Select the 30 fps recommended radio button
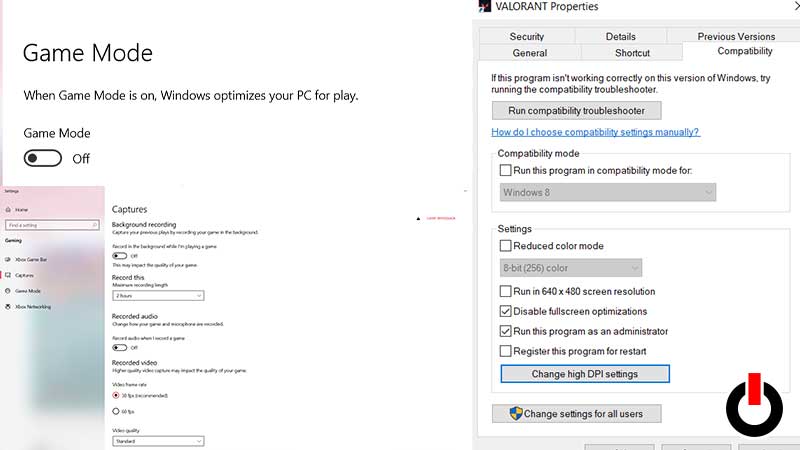Screen dimensions: 800x450 point(116,395)
